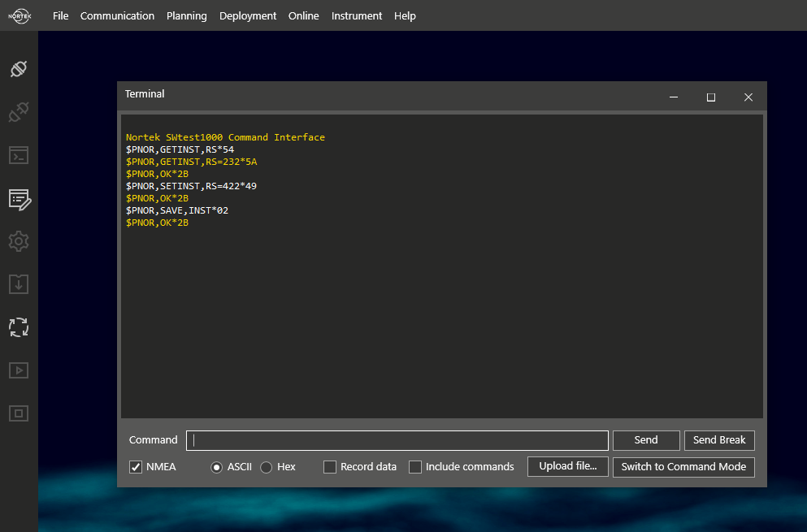Image resolution: width=807 pixels, height=532 pixels.
Task: Open the File menu
Action: tap(60, 16)
